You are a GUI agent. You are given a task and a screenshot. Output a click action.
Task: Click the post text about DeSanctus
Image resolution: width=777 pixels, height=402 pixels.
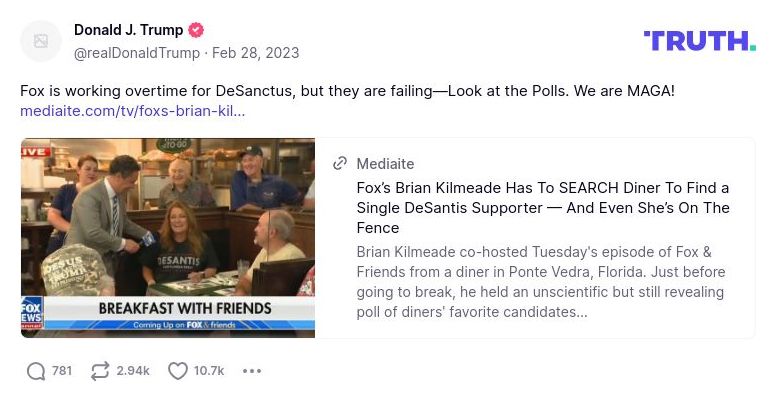(347, 90)
